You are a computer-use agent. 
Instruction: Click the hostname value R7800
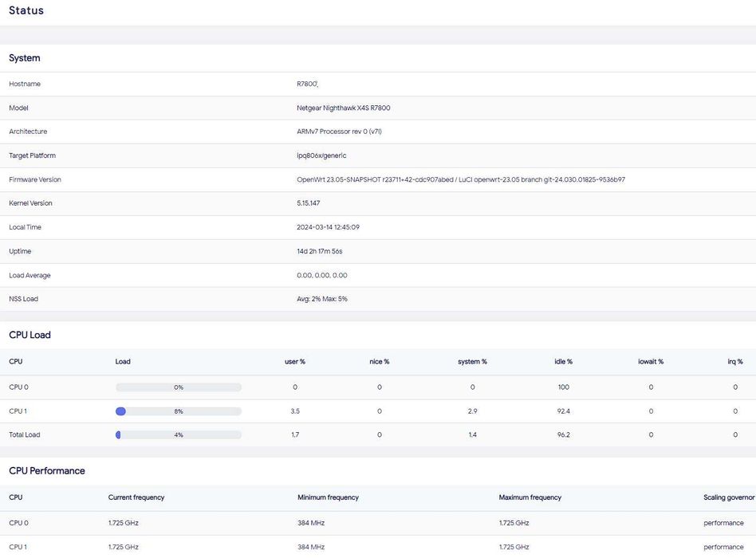(x=307, y=84)
